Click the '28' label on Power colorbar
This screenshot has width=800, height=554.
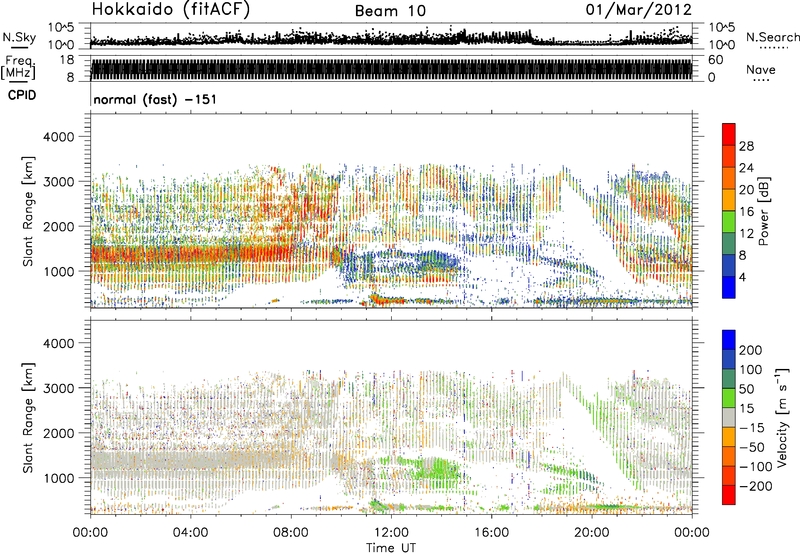point(746,146)
